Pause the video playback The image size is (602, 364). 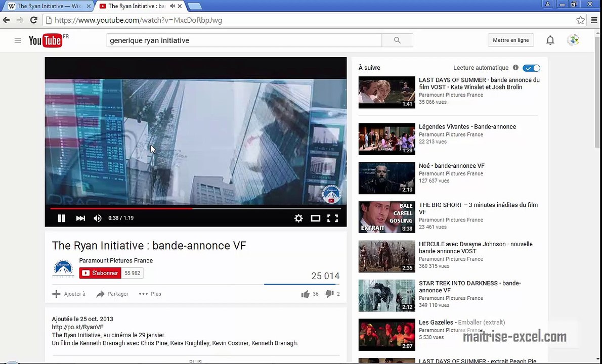[x=61, y=218]
